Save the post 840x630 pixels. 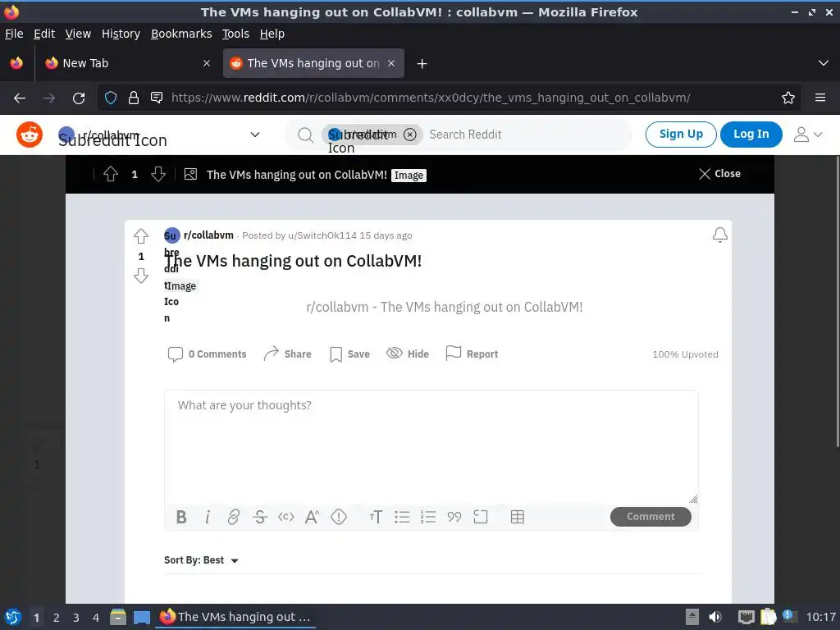pos(349,354)
